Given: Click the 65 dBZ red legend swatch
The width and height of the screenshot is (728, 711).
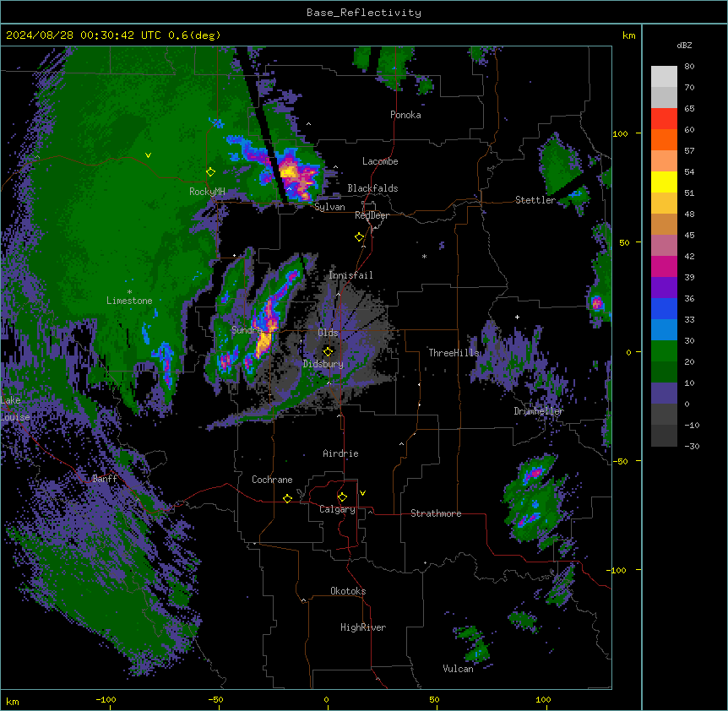Looking at the screenshot, I should pos(664,119).
